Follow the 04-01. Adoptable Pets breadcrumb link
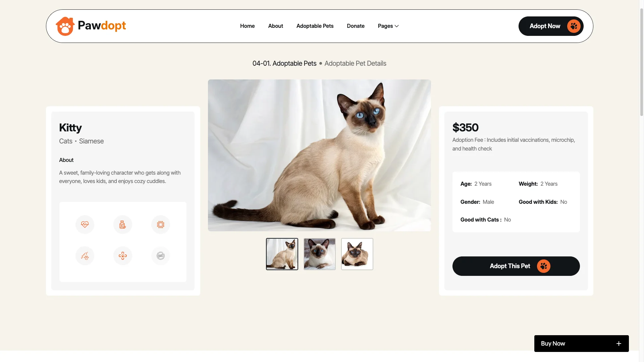The height and width of the screenshot is (362, 644). [x=284, y=63]
